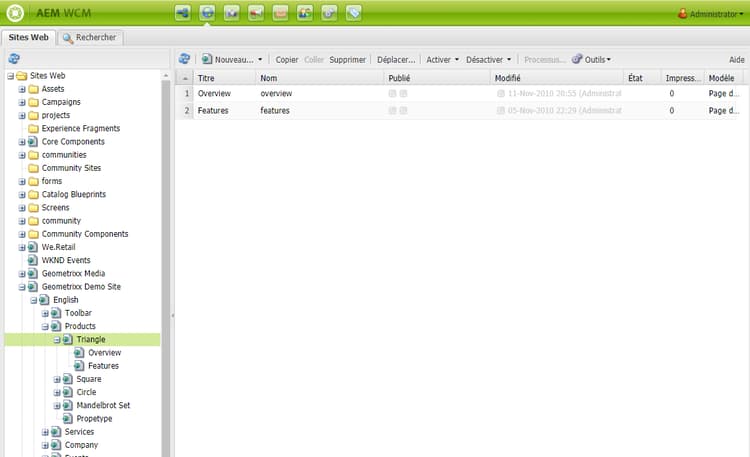750x457 pixels.
Task: Click published status icon in Overview row
Action: pyautogui.click(x=393, y=93)
